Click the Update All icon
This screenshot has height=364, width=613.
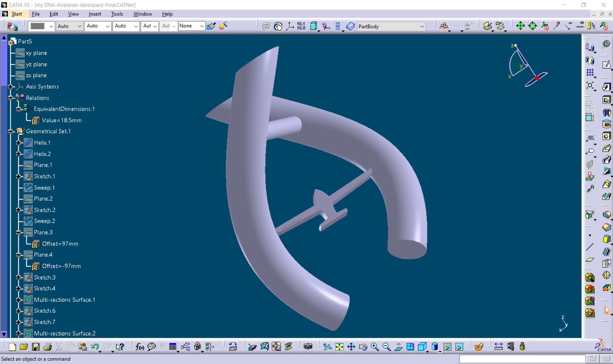[266, 26]
